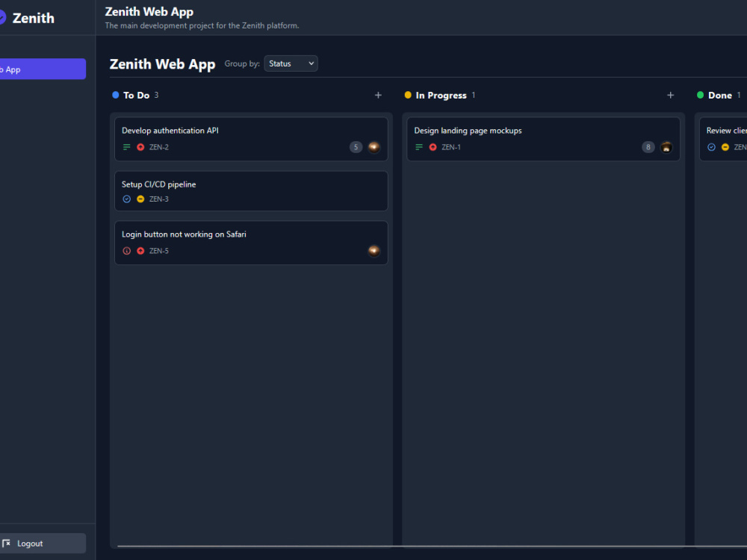Click the story points badge 8 on ZEN-1
Viewport: 747px width, 560px height.
(x=648, y=147)
